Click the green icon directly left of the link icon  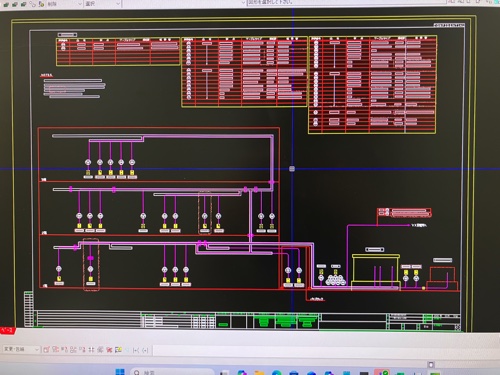click(23, 4)
